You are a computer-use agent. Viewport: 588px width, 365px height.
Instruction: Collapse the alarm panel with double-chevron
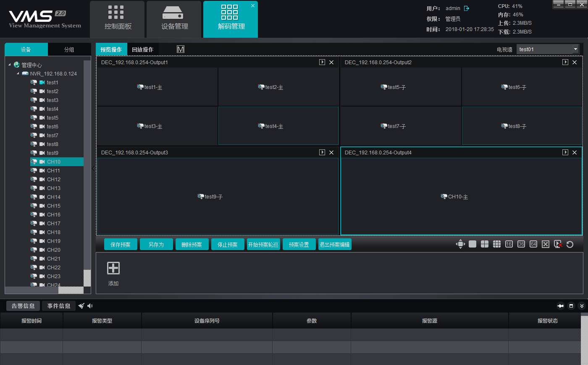tap(582, 306)
